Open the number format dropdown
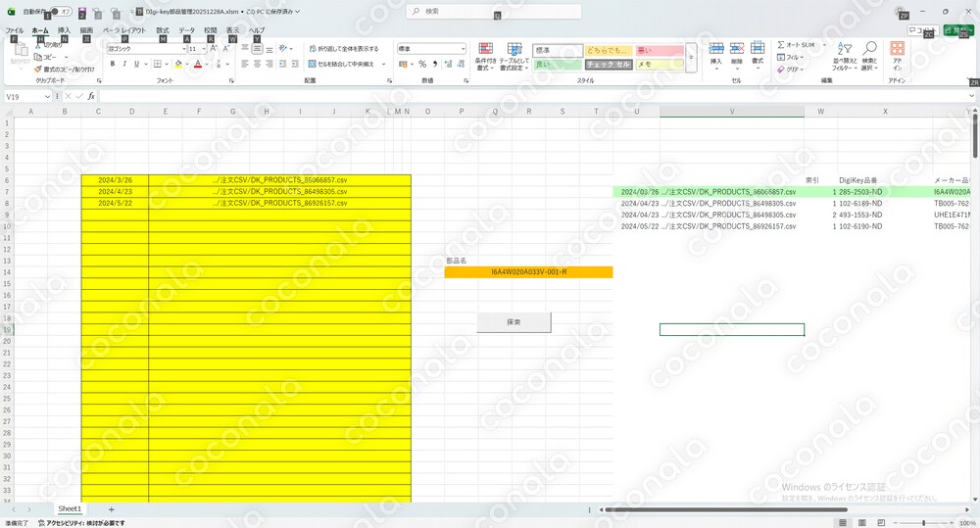 pyautogui.click(x=464, y=49)
